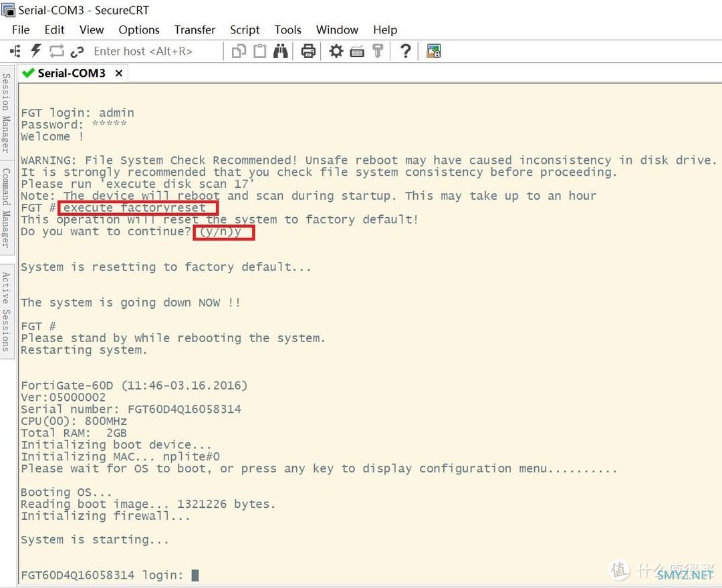Viewport: 722px width, 588px height.
Task: Click the 'System is resetting to factory default...' line
Action: point(166,267)
